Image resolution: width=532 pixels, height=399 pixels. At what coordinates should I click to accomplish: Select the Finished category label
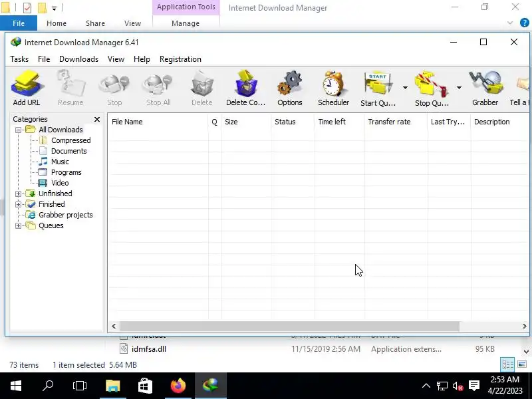pyautogui.click(x=52, y=204)
